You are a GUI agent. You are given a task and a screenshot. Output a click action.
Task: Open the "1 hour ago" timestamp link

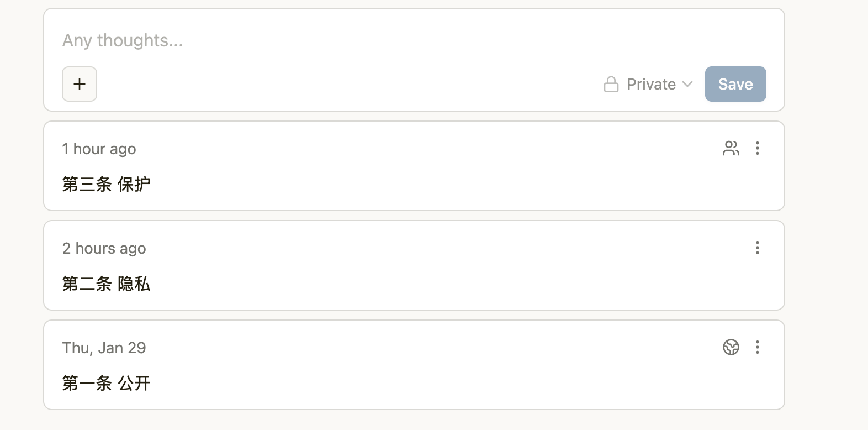[99, 149]
